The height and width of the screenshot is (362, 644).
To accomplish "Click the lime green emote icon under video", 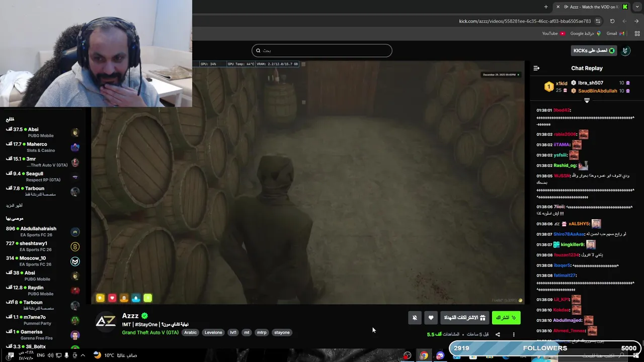I will [147, 298].
